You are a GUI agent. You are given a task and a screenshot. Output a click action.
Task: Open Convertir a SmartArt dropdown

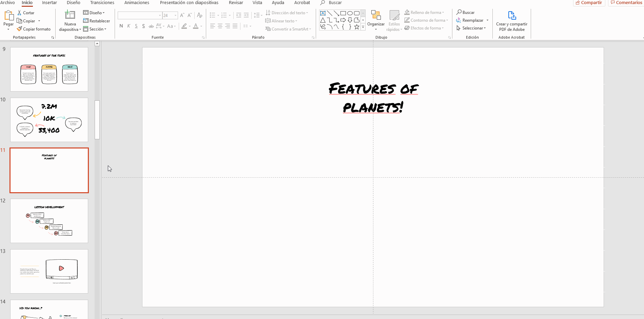288,29
